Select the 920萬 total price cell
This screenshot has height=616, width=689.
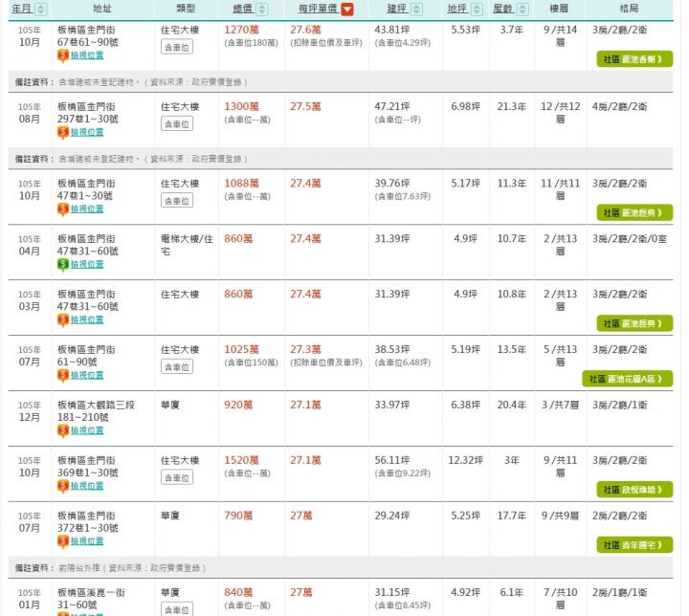238,406
